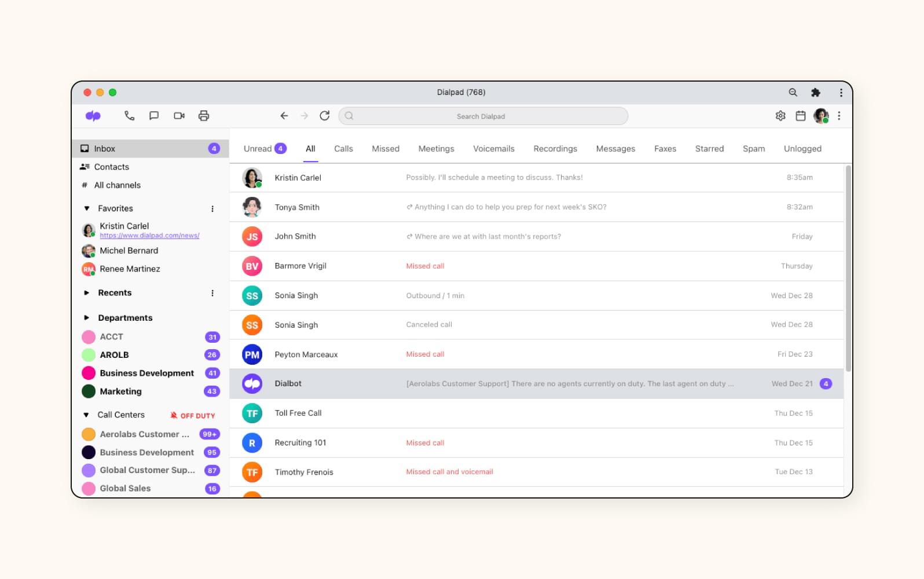924x579 pixels.
Task: Switch to the Calls tab
Action: tap(343, 149)
